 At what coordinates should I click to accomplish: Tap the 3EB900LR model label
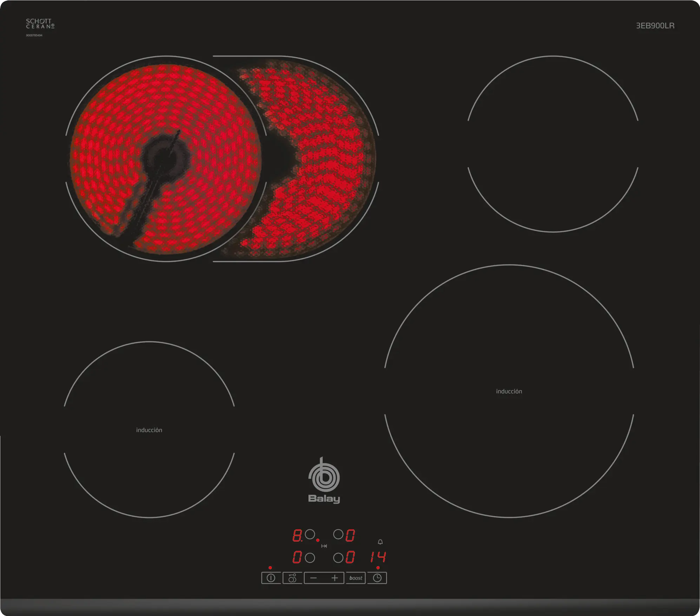click(x=655, y=26)
